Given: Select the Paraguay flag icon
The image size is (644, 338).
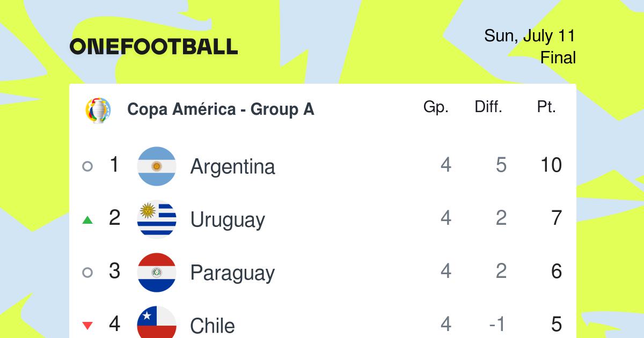Looking at the screenshot, I should [157, 272].
